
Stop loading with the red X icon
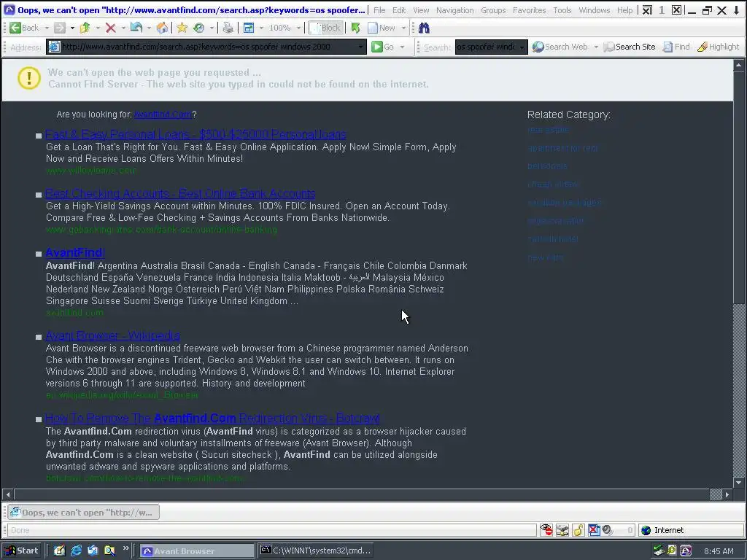(111, 28)
